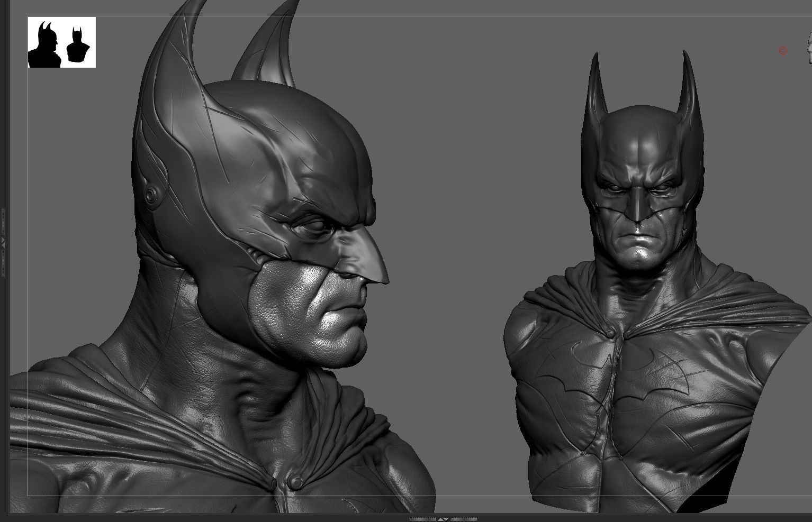Expand the left tray using divider arrows
This screenshot has width=812, height=522.
[x=3, y=243]
